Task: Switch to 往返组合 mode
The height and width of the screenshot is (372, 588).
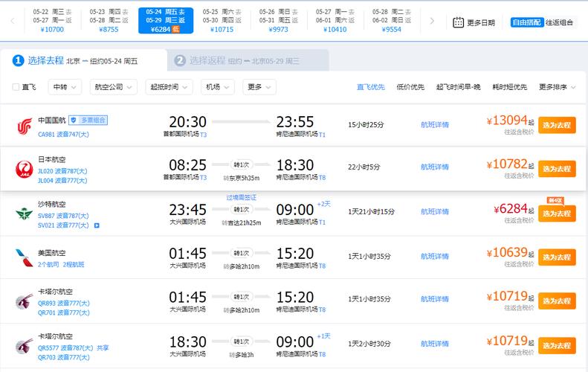Action: click(559, 22)
